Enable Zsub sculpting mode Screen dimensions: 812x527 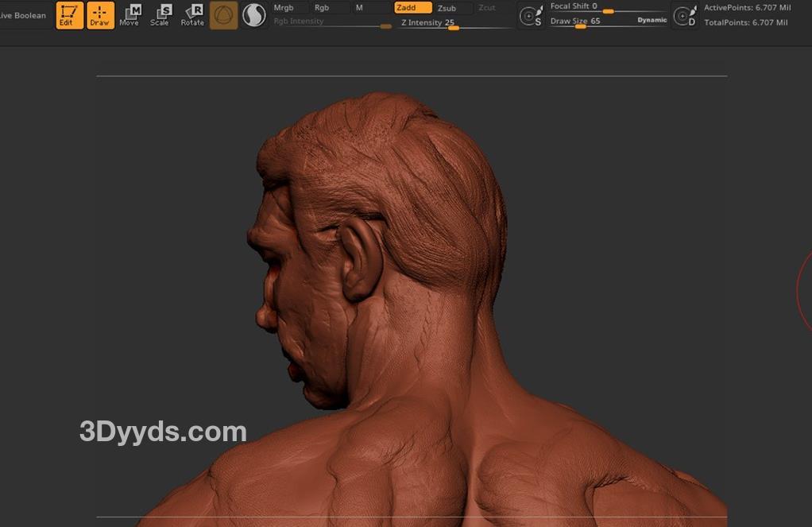(x=453, y=8)
